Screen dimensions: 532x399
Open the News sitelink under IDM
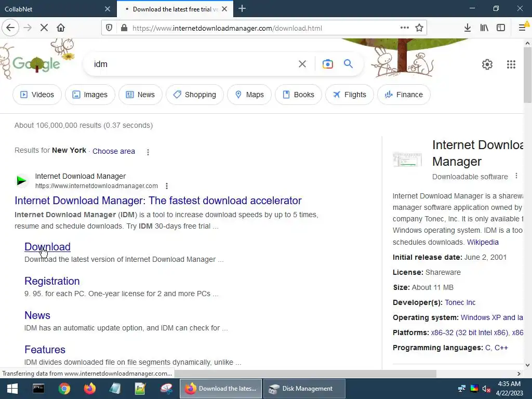coord(37,315)
